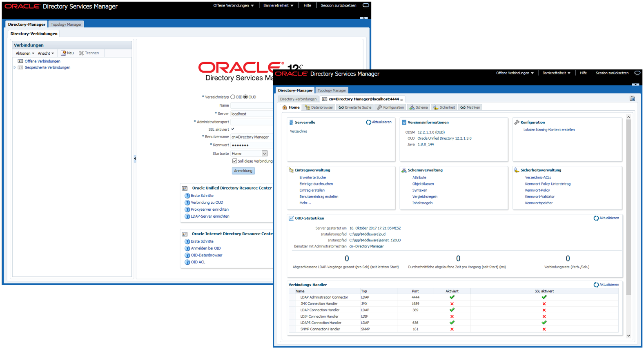This screenshot has width=644, height=350.
Task: Open the Datenbrowser tab
Action: point(319,107)
